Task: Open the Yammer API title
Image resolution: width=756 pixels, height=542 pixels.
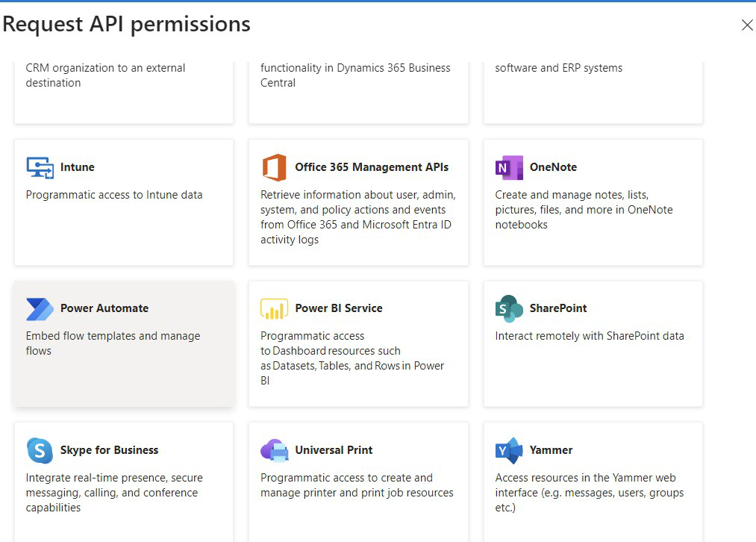Action: click(551, 450)
